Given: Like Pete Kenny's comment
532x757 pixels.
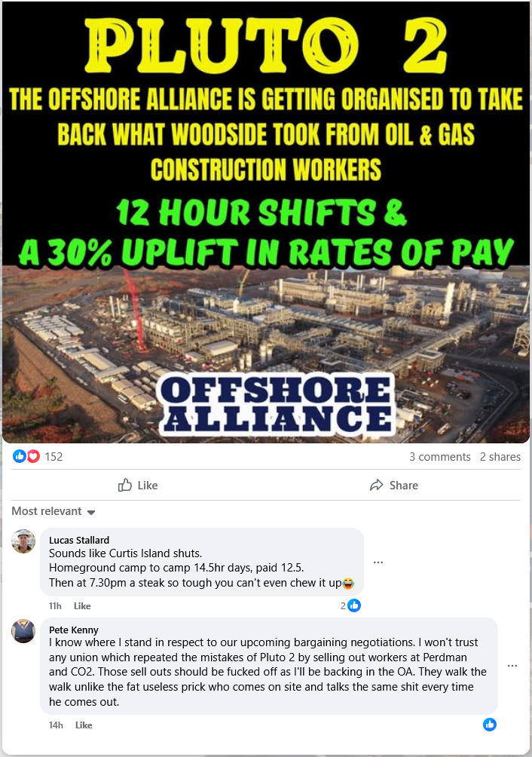Looking at the screenshot, I should tap(84, 725).
